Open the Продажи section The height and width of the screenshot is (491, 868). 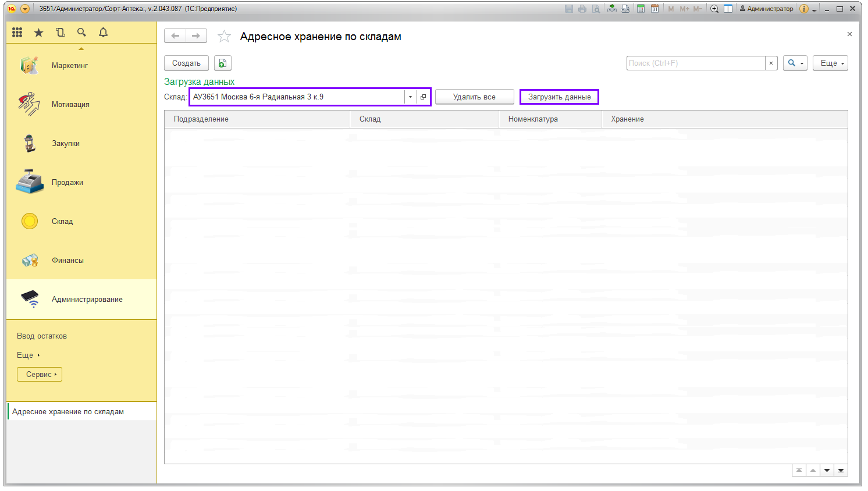[67, 183]
